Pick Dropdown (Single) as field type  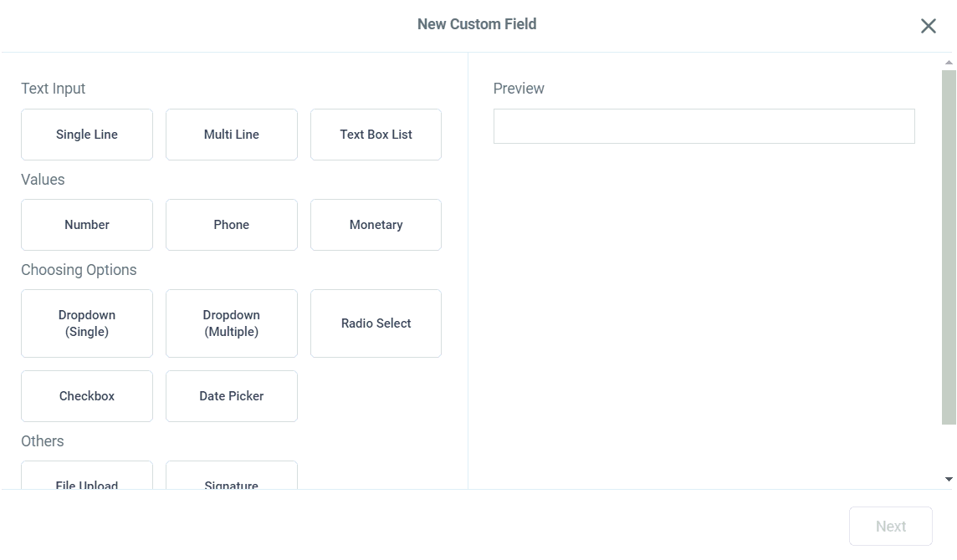point(86,323)
